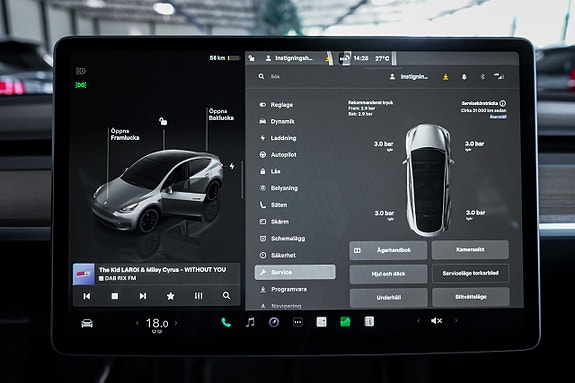
Task: Open the green energy graph app
Action: [345, 322]
